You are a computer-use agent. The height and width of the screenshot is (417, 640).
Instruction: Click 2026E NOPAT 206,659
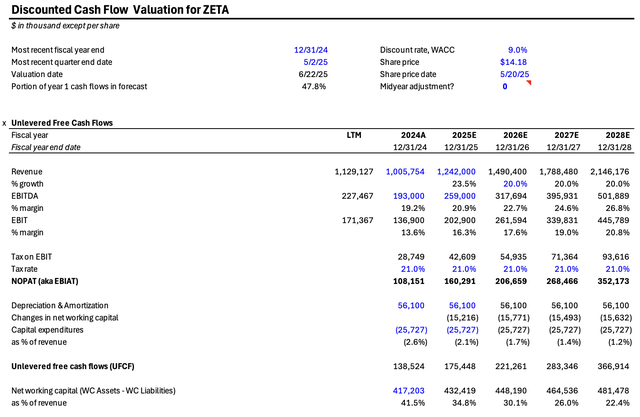[x=511, y=281]
